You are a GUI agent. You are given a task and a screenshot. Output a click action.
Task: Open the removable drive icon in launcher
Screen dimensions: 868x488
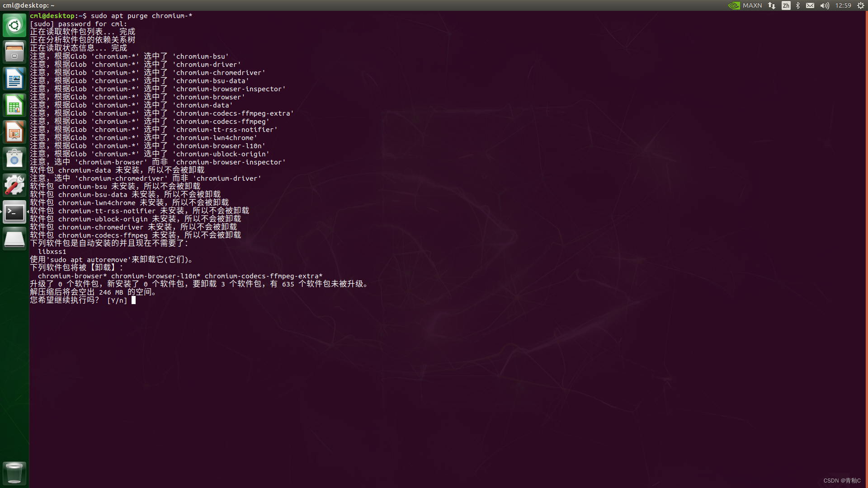tap(14, 239)
